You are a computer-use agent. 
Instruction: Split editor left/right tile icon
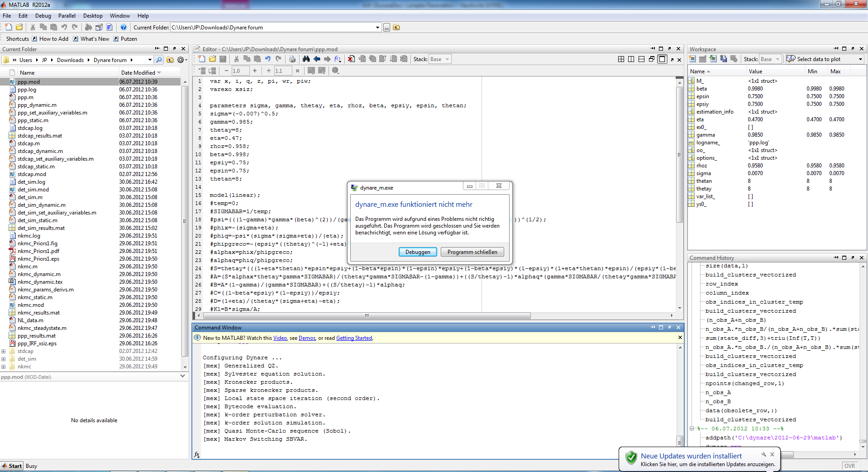point(631,59)
